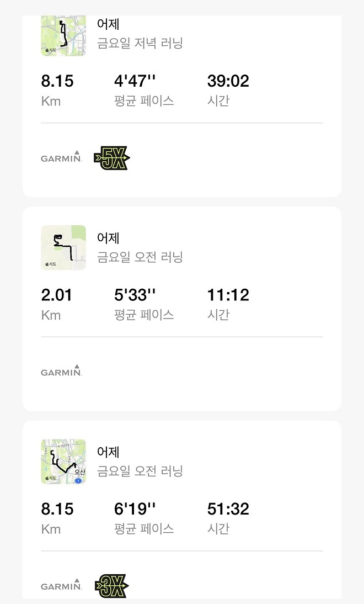The image size is (364, 604).
Task: Tap 어제 on the top activity card
Action: tap(108, 24)
